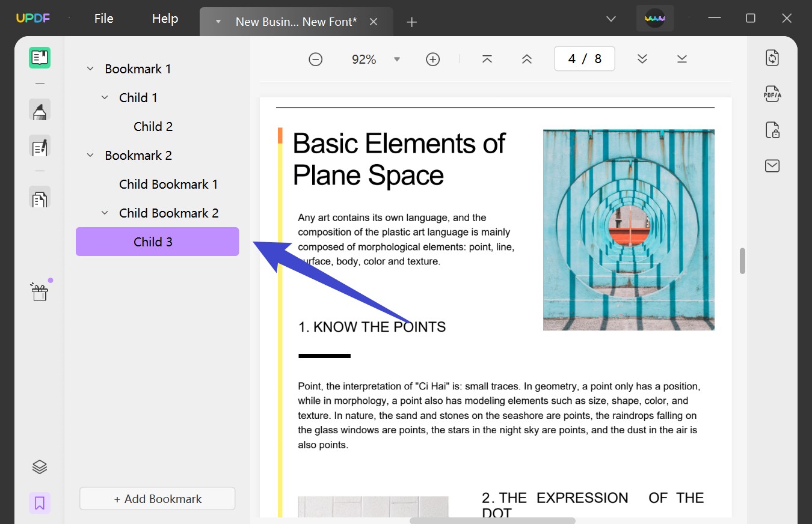Screen dimensions: 812x524
Task: Open the File menu
Action: [103, 19]
